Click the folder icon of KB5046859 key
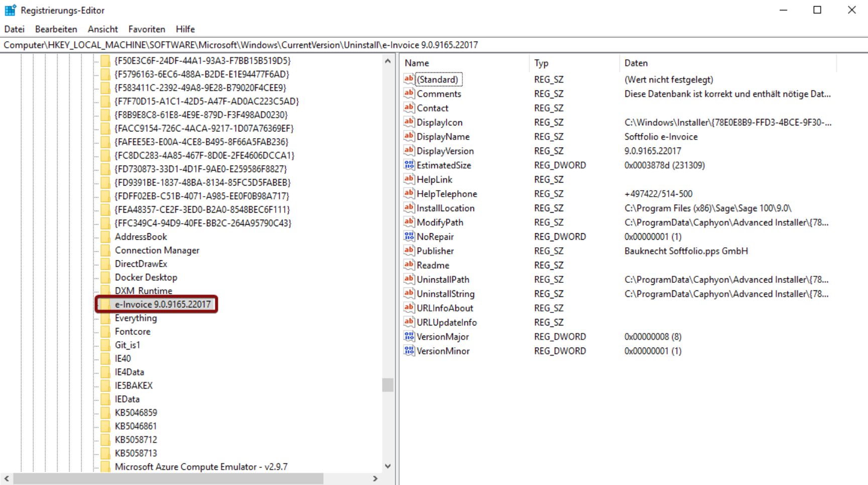 105,413
